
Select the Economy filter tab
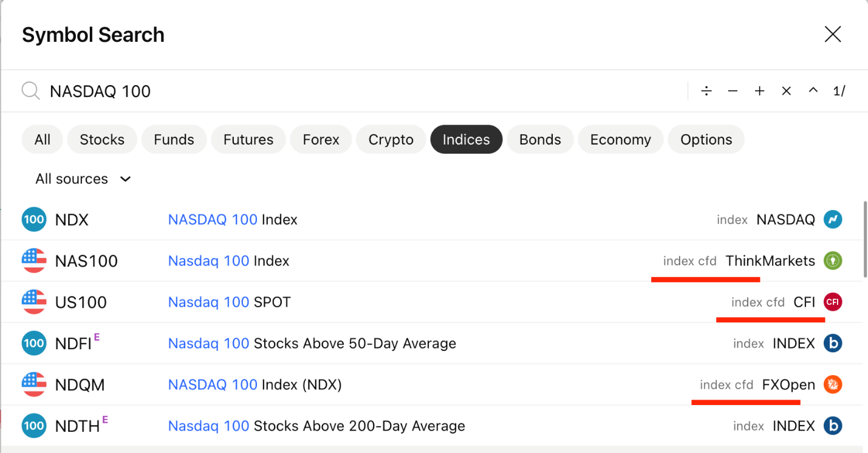621,140
